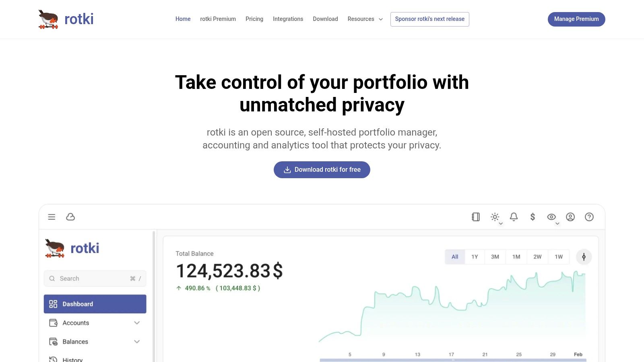Click the rotki bird logo in header
The height and width of the screenshot is (362, 644).
48,19
